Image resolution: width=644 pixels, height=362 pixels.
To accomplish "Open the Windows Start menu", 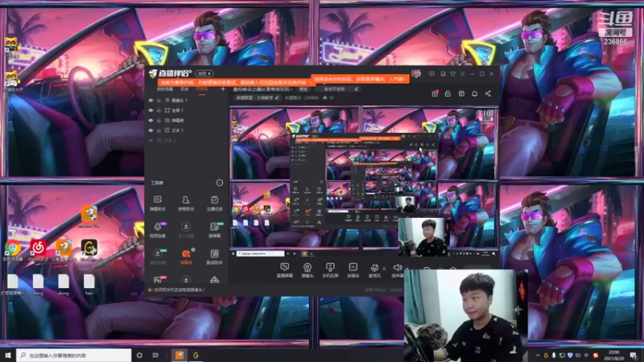I will click(8, 356).
